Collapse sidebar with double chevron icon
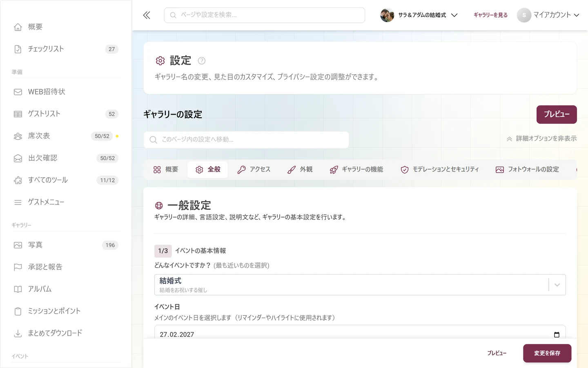 click(147, 15)
